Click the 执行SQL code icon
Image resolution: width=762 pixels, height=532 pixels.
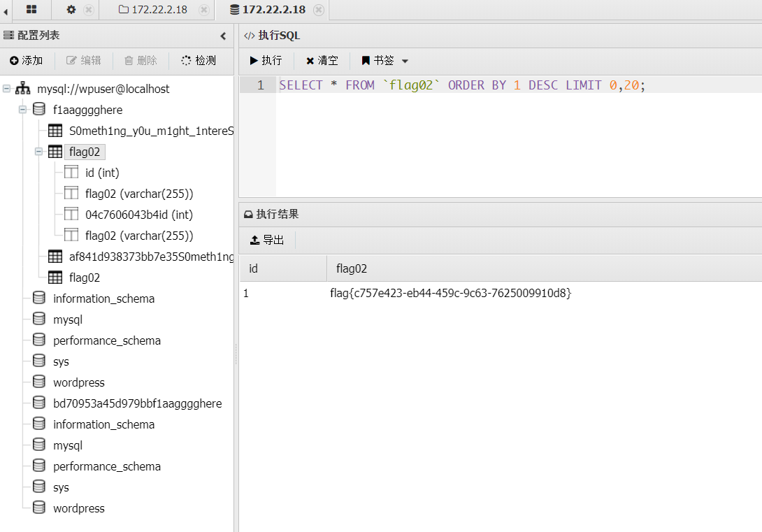click(250, 36)
